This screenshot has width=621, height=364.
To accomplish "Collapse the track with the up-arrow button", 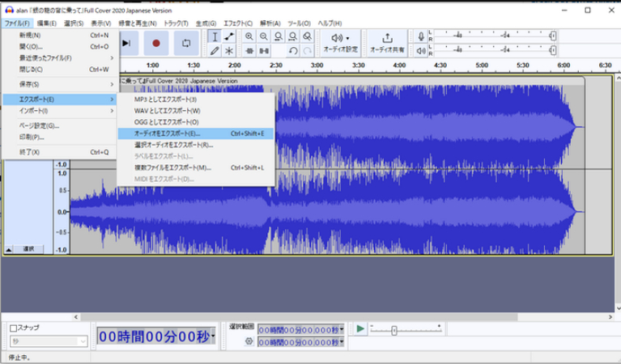I will tap(8, 249).
